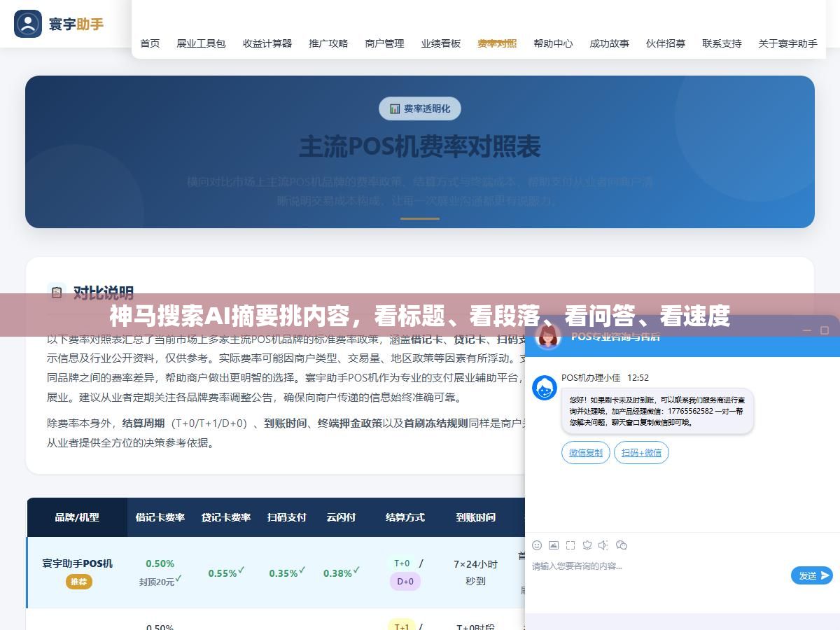Click the 对比说明 clipboard icon

57,292
